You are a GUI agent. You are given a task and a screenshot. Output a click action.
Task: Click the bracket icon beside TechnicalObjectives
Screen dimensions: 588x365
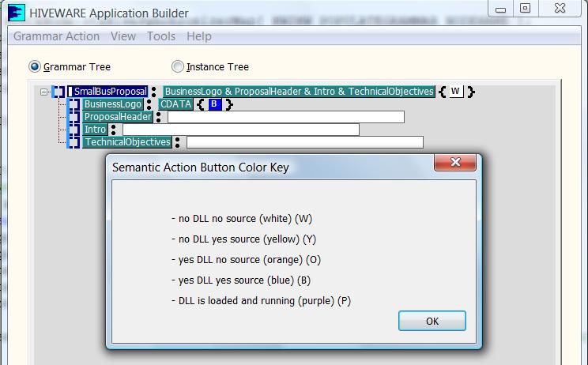pos(73,142)
